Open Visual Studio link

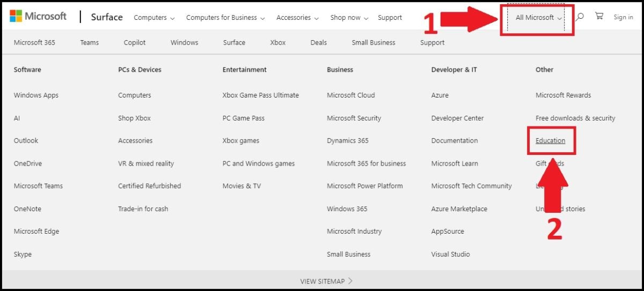pos(451,254)
